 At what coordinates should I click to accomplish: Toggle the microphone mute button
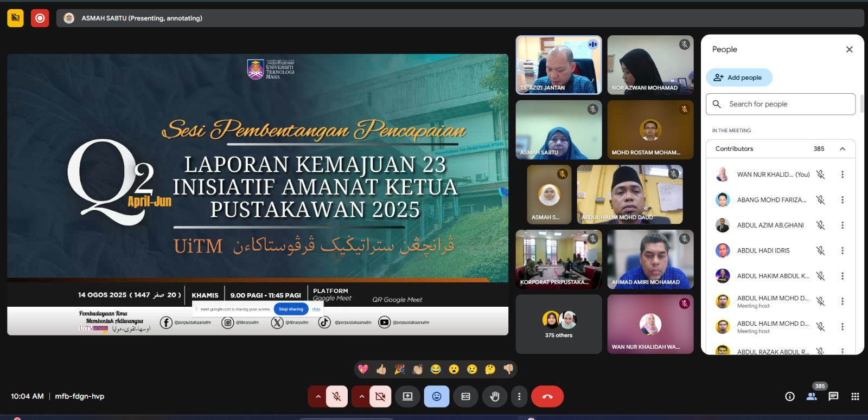tap(337, 397)
